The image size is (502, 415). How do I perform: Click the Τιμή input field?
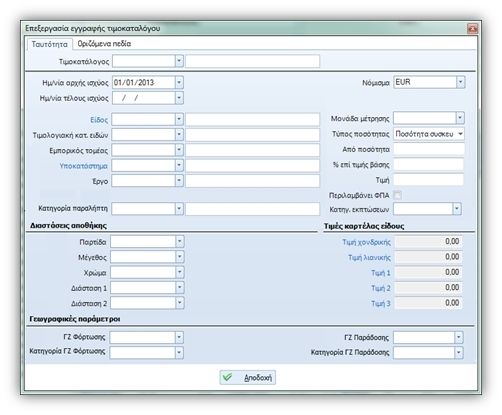429,180
